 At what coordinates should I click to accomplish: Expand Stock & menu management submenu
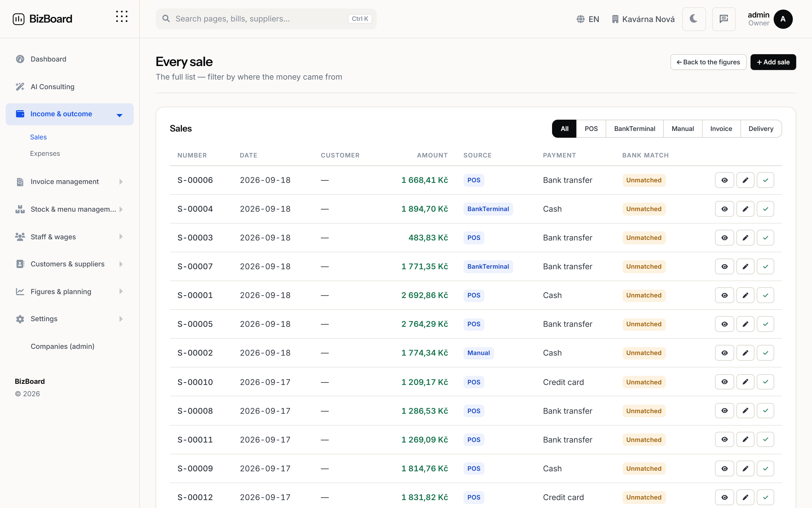click(x=69, y=209)
